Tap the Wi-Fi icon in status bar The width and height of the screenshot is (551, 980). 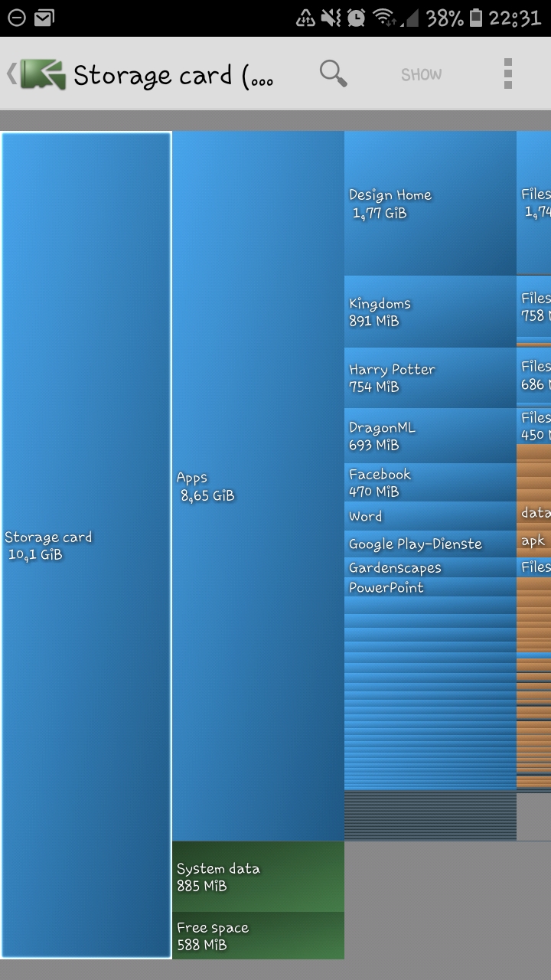(x=383, y=18)
